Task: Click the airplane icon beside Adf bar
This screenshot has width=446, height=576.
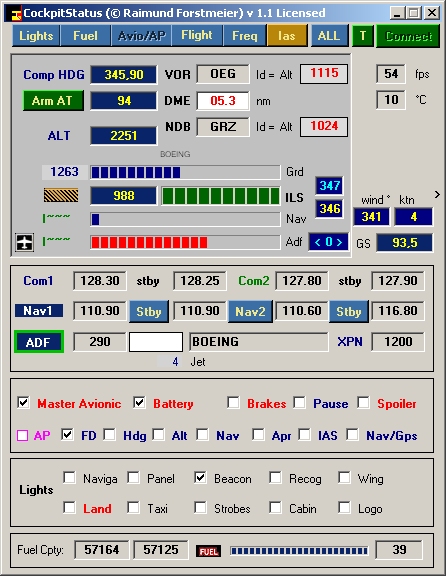Action: 24,242
